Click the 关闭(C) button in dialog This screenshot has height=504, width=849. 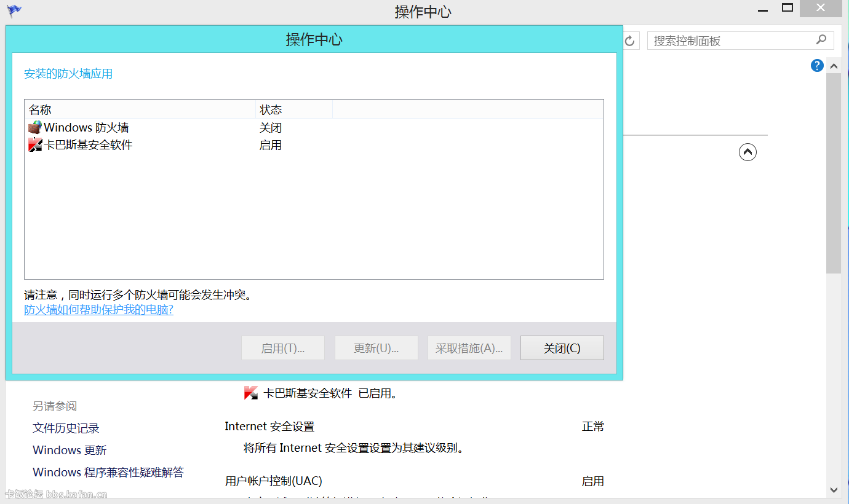562,348
